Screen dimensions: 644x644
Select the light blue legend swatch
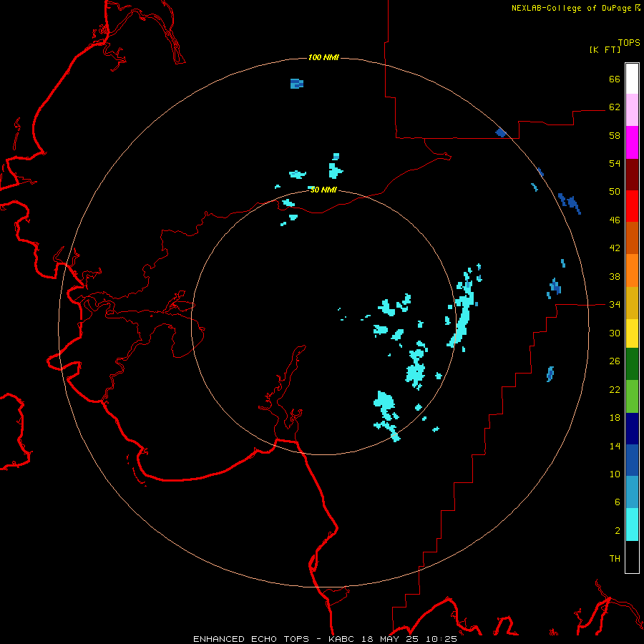(x=632, y=492)
